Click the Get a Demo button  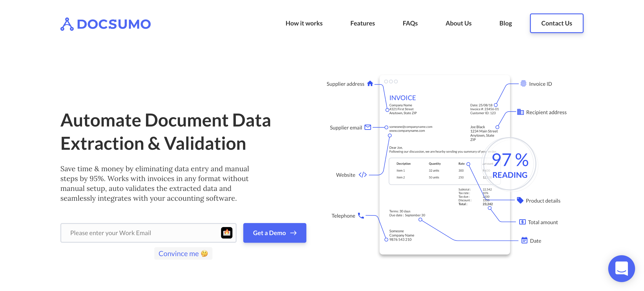point(275,232)
